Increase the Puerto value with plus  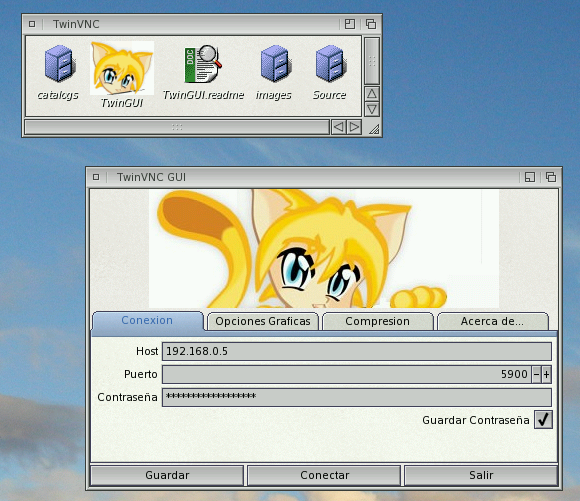(x=546, y=374)
